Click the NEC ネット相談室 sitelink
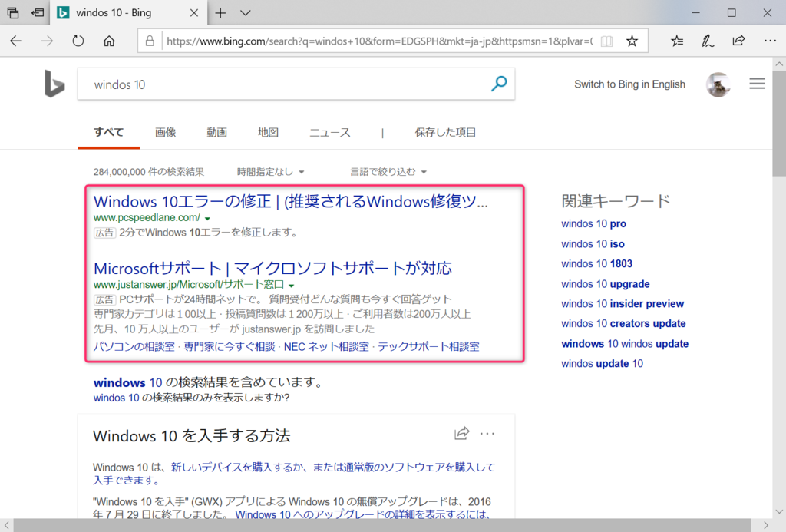Screen dimensions: 786x532 point(326,346)
